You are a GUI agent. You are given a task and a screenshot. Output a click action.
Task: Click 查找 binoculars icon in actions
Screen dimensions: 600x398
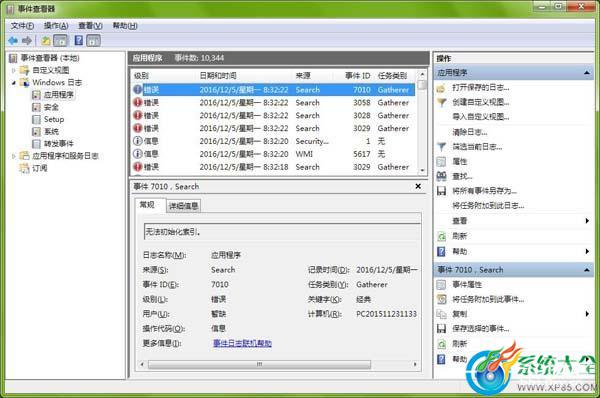(442, 176)
